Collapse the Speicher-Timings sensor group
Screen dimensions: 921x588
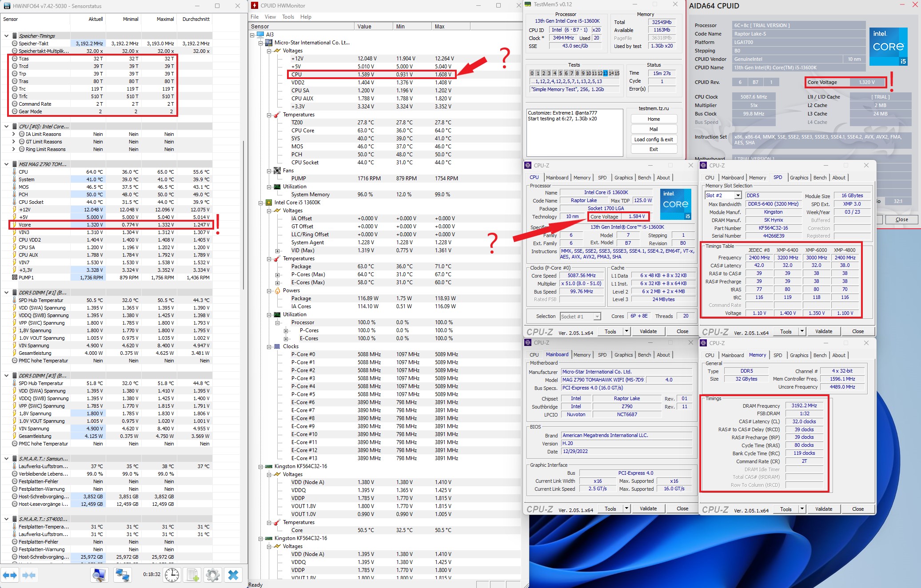tap(6, 36)
